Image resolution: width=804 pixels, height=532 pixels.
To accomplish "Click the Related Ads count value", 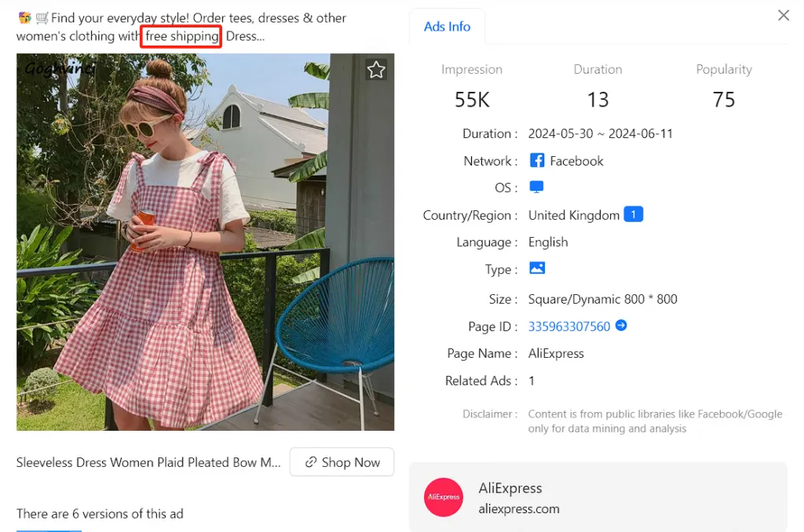I will pyautogui.click(x=532, y=381).
